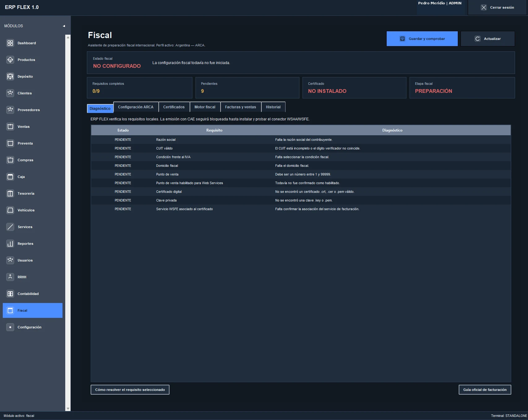The width and height of the screenshot is (528, 420).
Task: Collapse the MÓDULOS sidebar arrow
Action: pos(64,26)
